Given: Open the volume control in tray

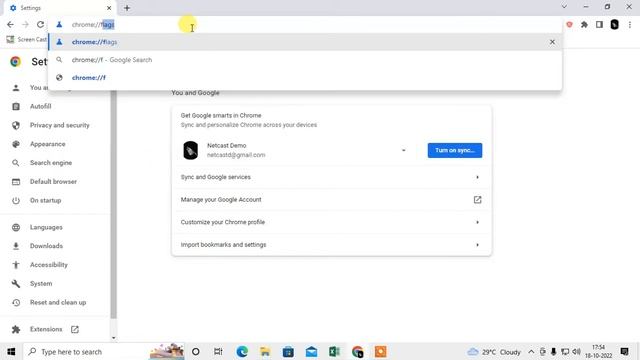Looking at the screenshot, I should click(x=576, y=351).
